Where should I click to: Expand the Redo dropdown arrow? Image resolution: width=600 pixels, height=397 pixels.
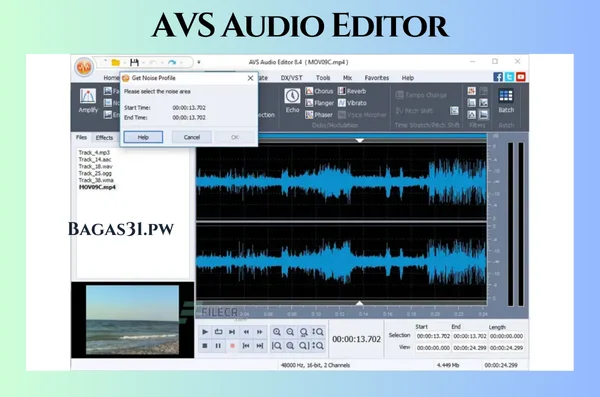(x=181, y=62)
